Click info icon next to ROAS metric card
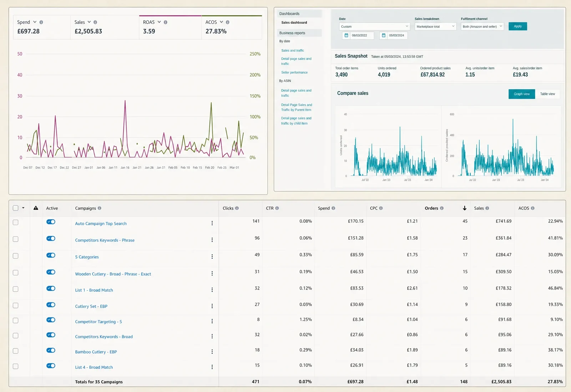 point(166,22)
